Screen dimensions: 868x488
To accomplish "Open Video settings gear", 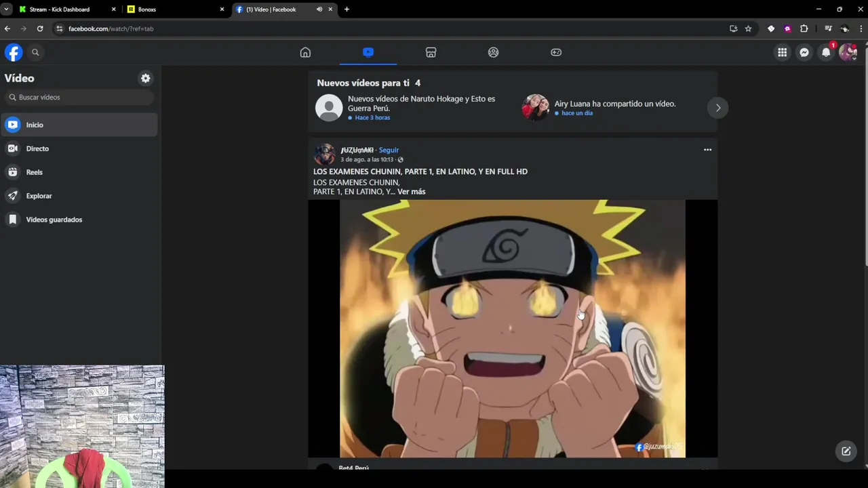I will pyautogui.click(x=145, y=78).
